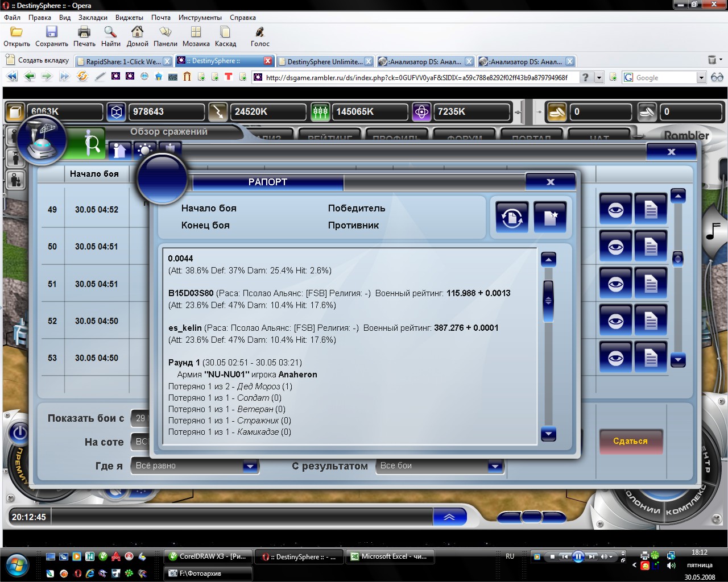Toggle the eye icon for battle 52
Viewport: 728px width, 582px height.
pos(615,321)
